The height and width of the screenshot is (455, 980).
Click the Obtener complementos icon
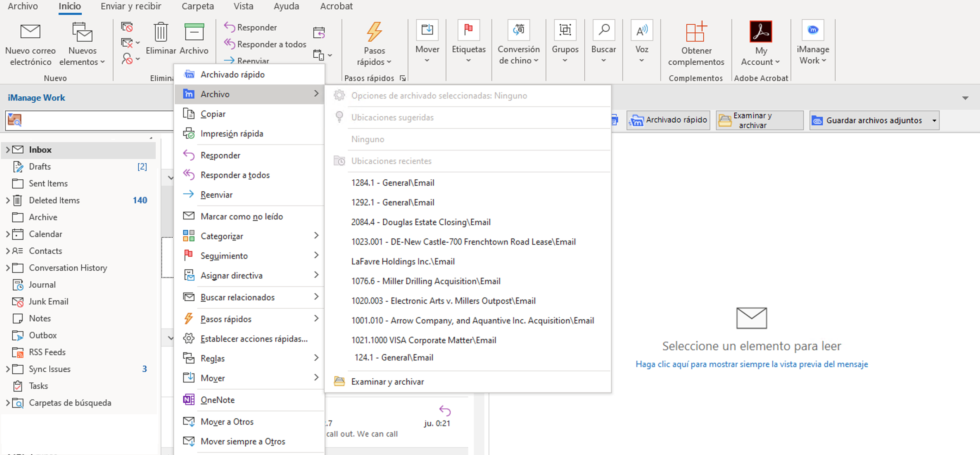point(696,32)
